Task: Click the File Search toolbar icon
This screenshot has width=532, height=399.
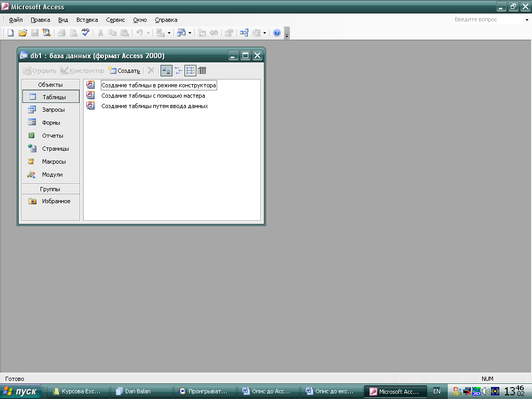Action: [46, 33]
